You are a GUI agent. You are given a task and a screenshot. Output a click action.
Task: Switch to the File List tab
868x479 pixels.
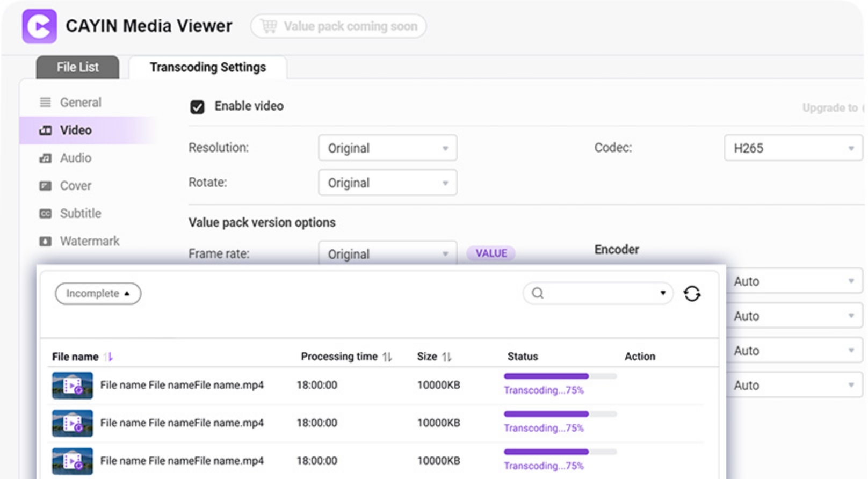pos(78,68)
